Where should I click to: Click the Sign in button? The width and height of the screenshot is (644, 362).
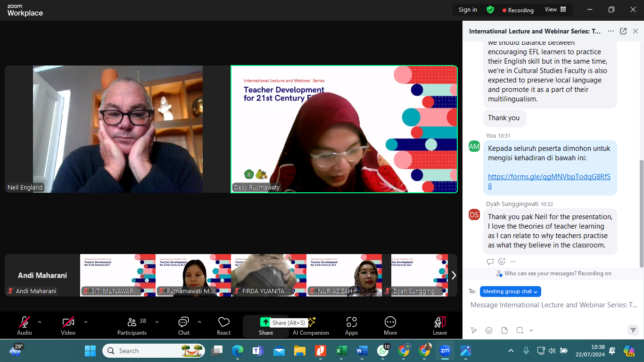(x=468, y=10)
